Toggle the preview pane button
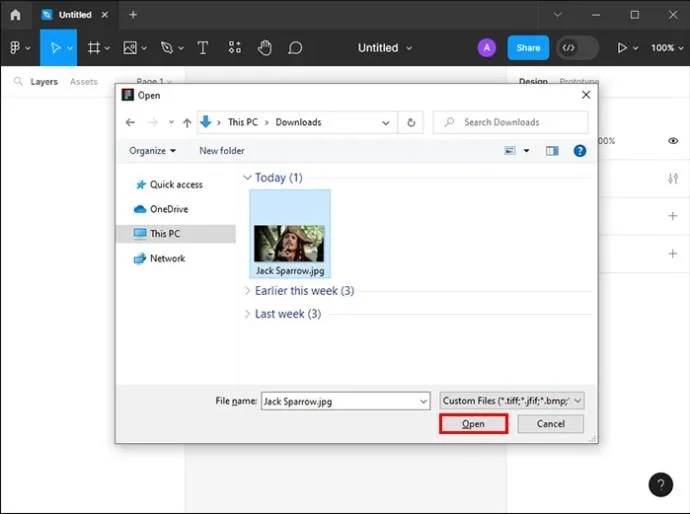Image resolution: width=690 pixels, height=514 pixels. click(x=552, y=151)
